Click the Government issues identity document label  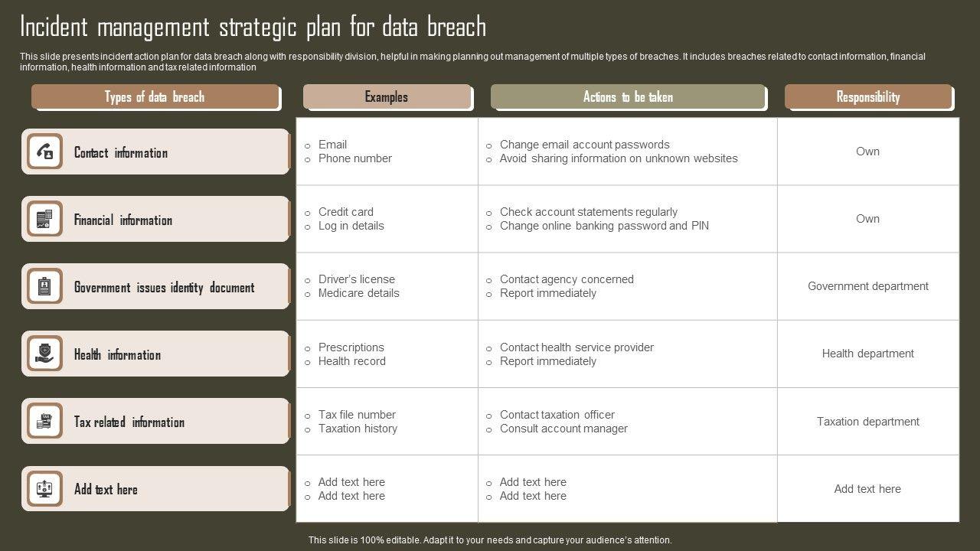click(x=164, y=288)
